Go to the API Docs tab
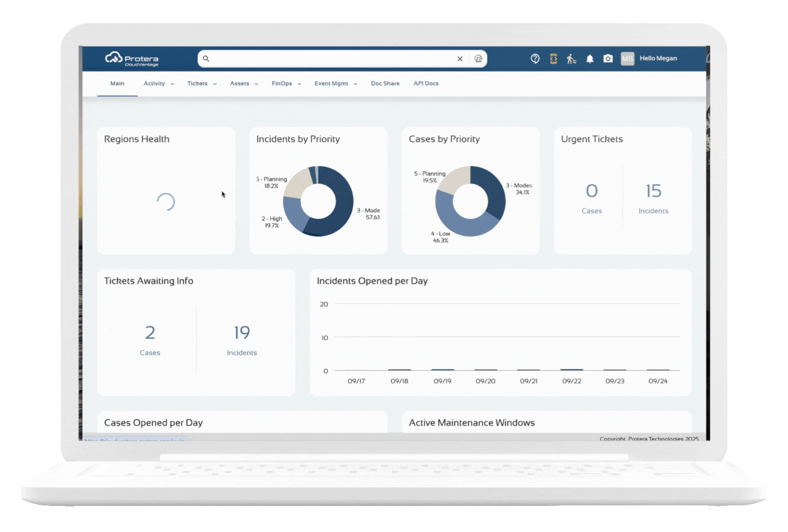 [426, 84]
